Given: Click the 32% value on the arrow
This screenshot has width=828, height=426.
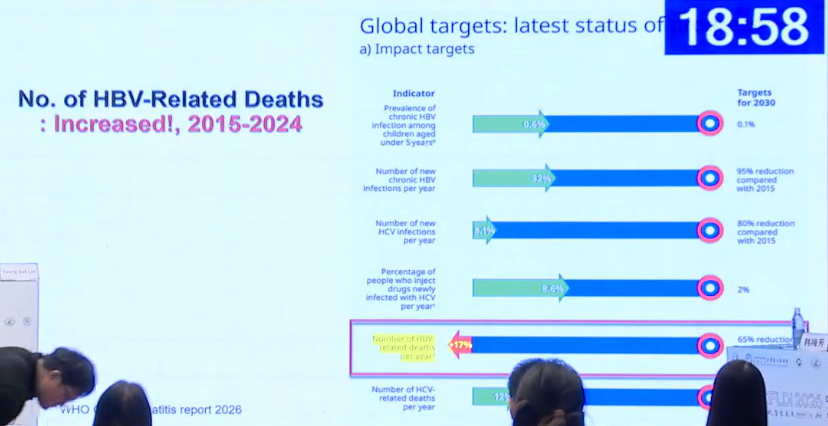Looking at the screenshot, I should 542,179.
